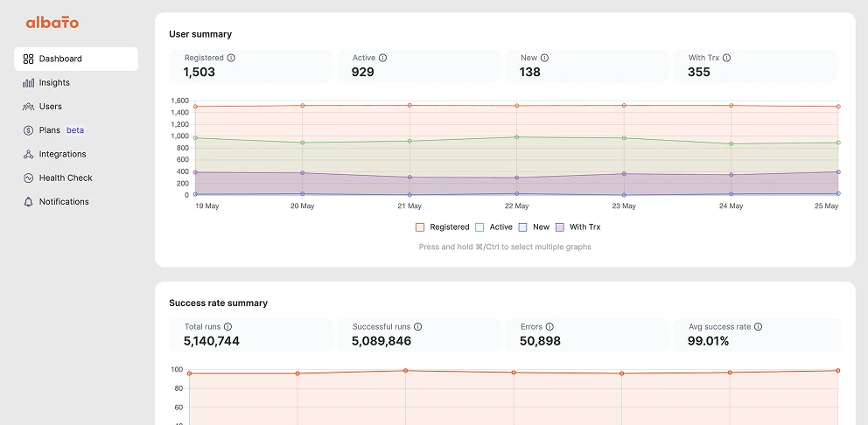
Task: Click Registered data point on 22 May
Action: tap(516, 106)
